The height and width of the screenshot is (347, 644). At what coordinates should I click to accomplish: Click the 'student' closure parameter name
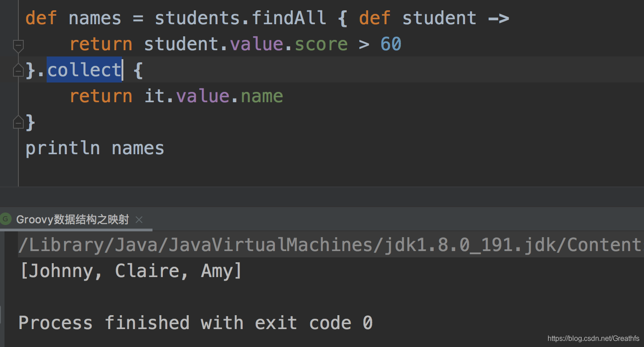point(439,18)
